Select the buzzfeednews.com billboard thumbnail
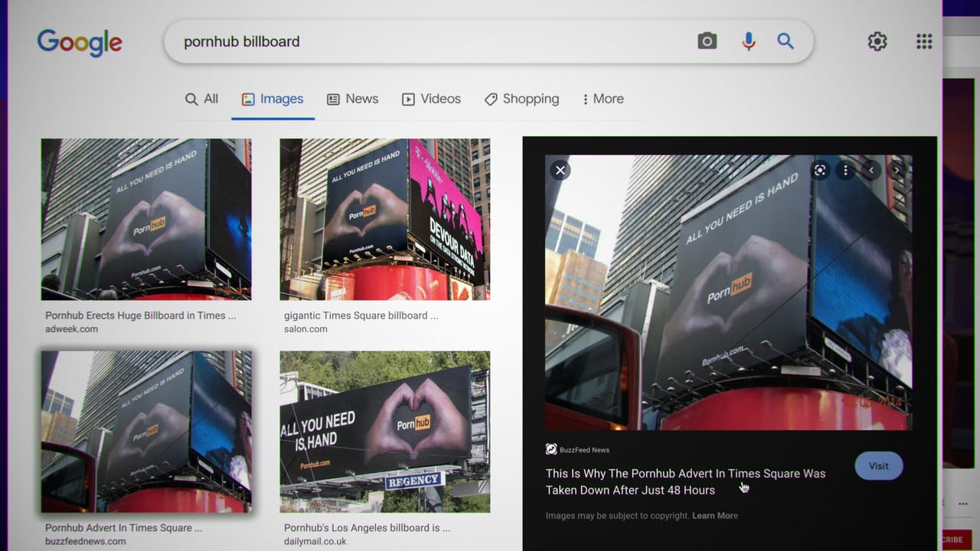The width and height of the screenshot is (980, 551). coord(146,432)
